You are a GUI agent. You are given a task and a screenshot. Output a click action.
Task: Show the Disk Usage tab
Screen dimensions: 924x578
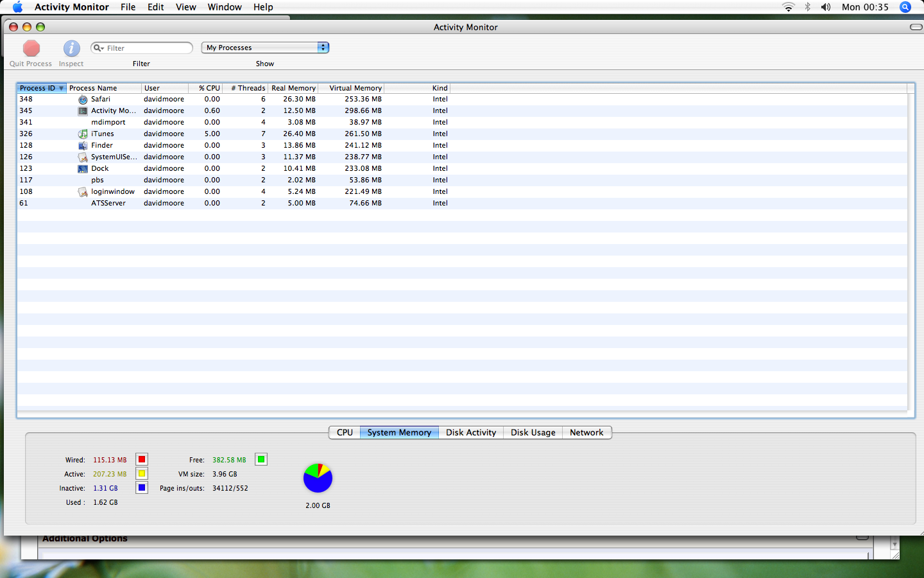tap(533, 432)
